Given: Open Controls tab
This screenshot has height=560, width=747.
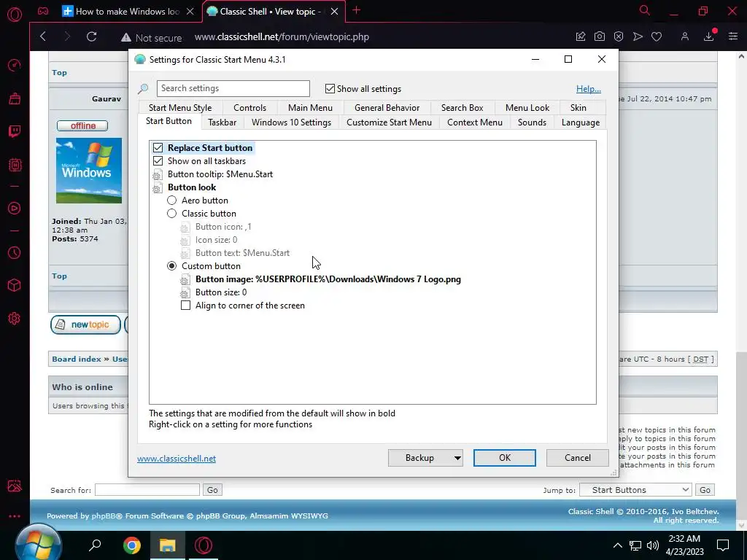Looking at the screenshot, I should [x=249, y=108].
